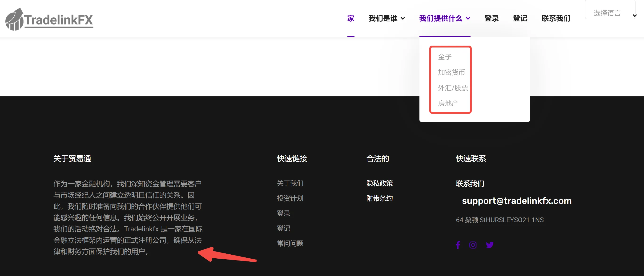Screen dimensions: 644x276
Task: Select 外汇/股票 from the dropdown
Action: coord(453,88)
